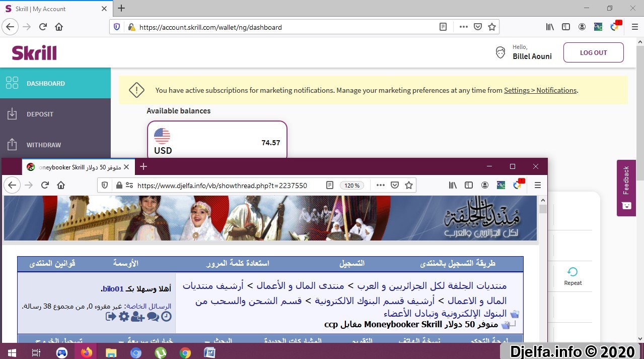
Task: Open Withdraw in Skrill sidebar
Action: [55, 145]
